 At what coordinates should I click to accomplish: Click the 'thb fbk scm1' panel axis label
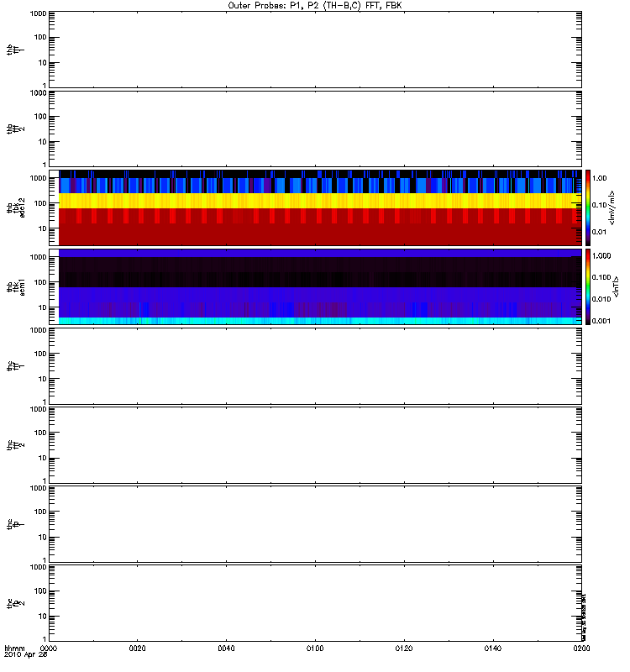click(x=15, y=287)
